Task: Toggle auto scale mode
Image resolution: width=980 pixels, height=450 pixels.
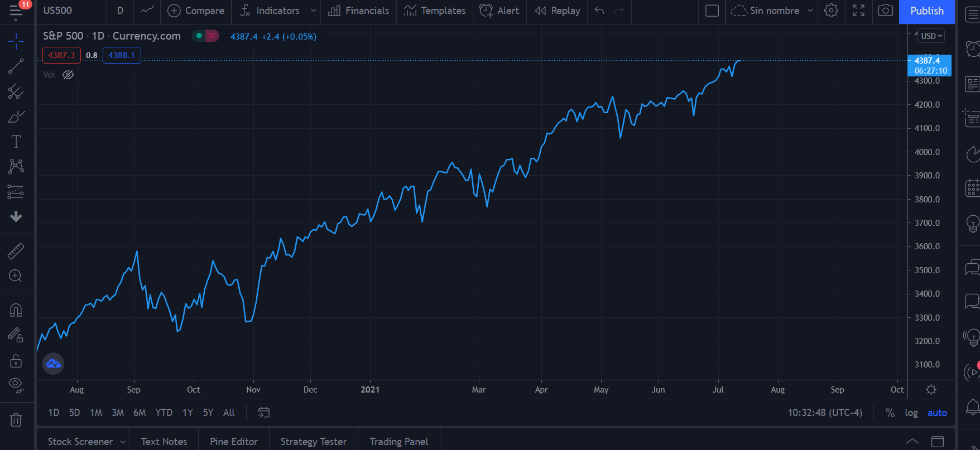Action: 938,413
